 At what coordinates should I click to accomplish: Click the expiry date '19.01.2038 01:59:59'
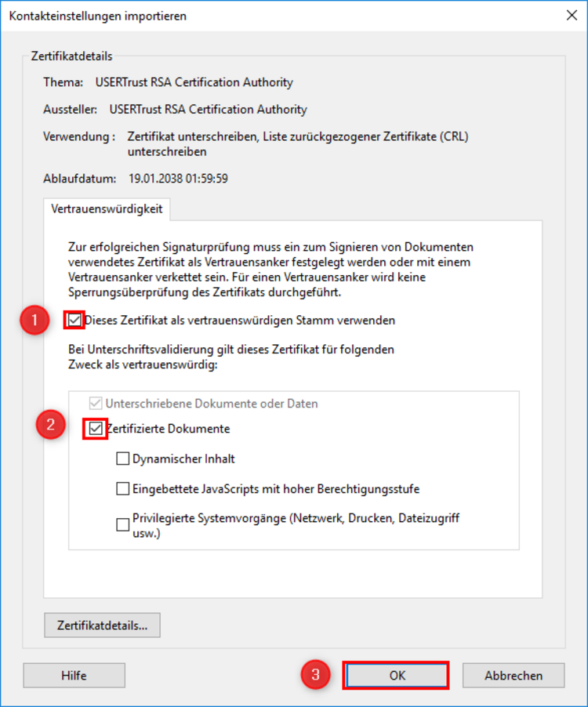click(178, 179)
